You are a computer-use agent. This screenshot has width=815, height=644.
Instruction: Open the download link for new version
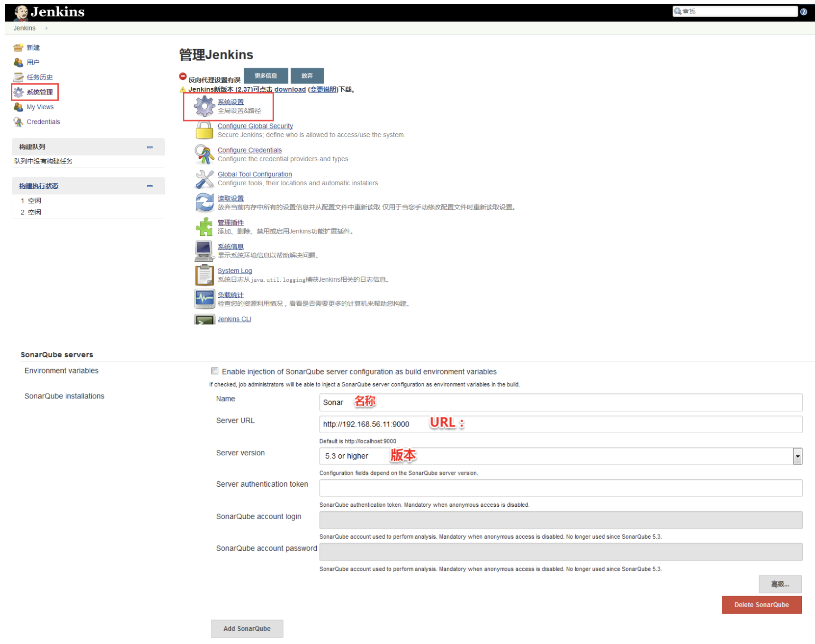point(290,89)
